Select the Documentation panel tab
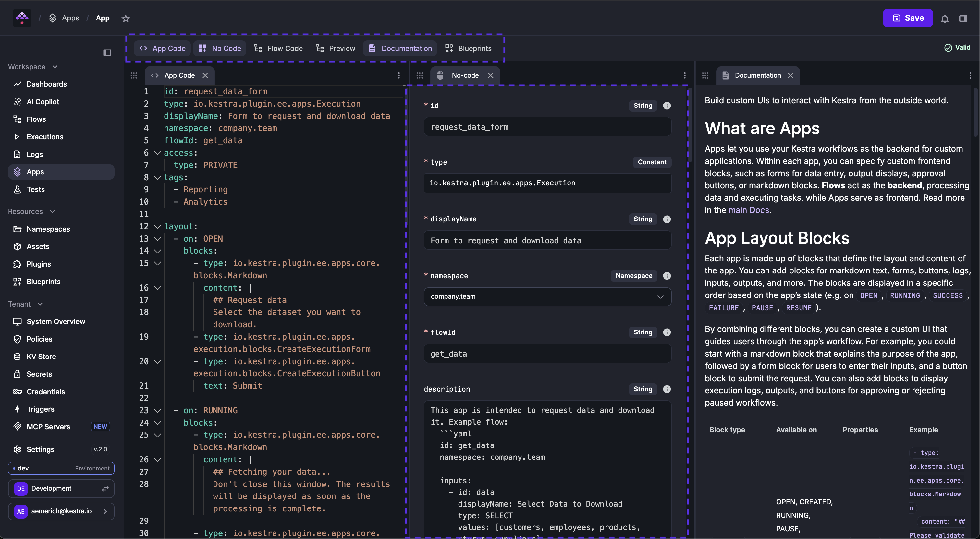 758,75
